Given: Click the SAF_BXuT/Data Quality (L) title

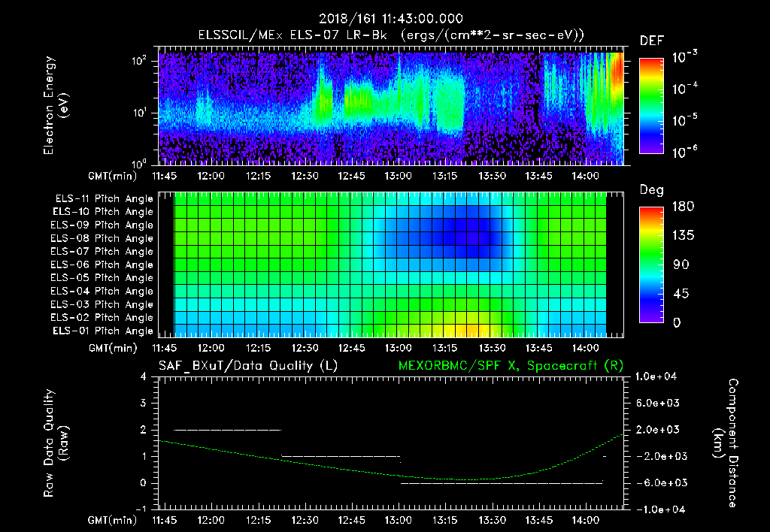Looking at the screenshot, I should click(x=248, y=366).
